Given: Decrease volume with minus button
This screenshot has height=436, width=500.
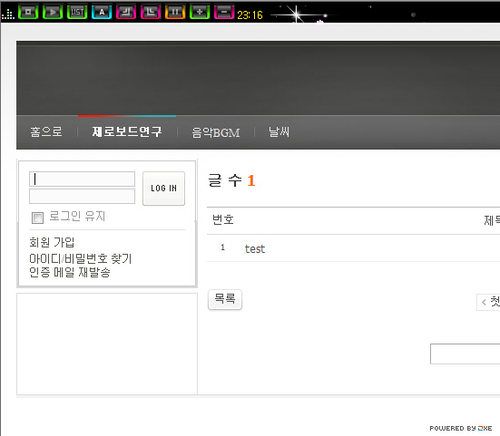Looking at the screenshot, I should point(224,13).
